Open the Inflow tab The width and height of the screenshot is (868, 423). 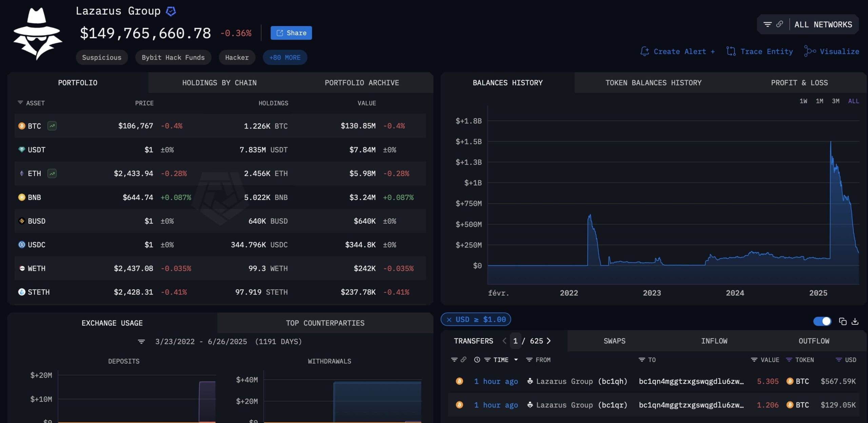tap(714, 341)
